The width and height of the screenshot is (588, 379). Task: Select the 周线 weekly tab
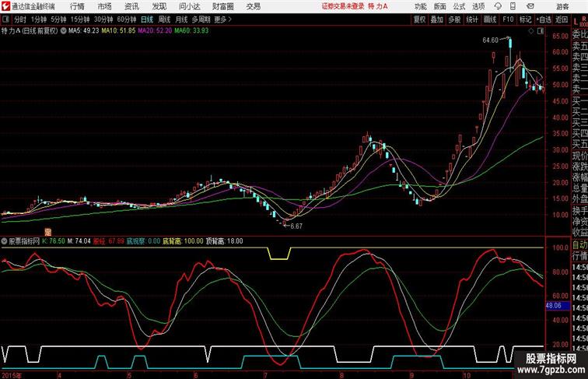(164, 19)
